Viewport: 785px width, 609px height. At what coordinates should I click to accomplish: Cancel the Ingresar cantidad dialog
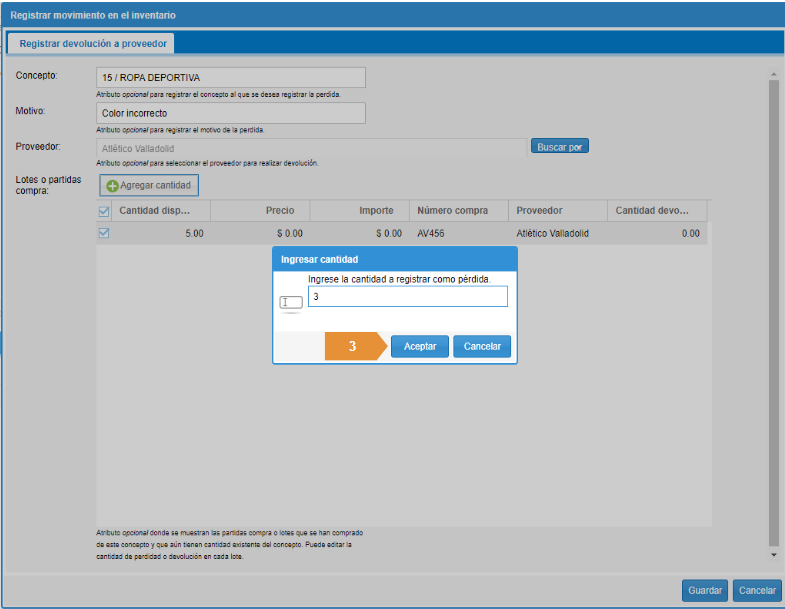[482, 346]
